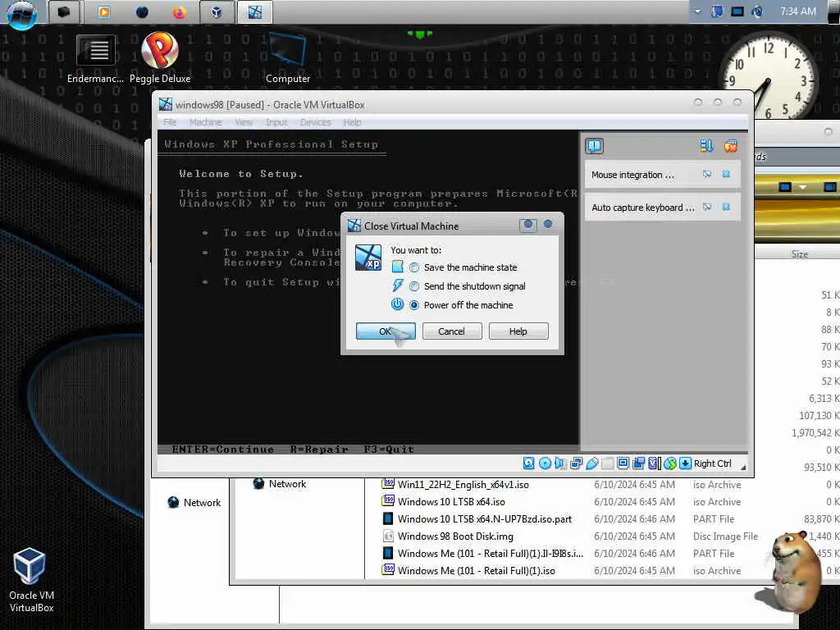Dismiss the Mouse integration notification
This screenshot has width=840, height=630.
coord(726,174)
